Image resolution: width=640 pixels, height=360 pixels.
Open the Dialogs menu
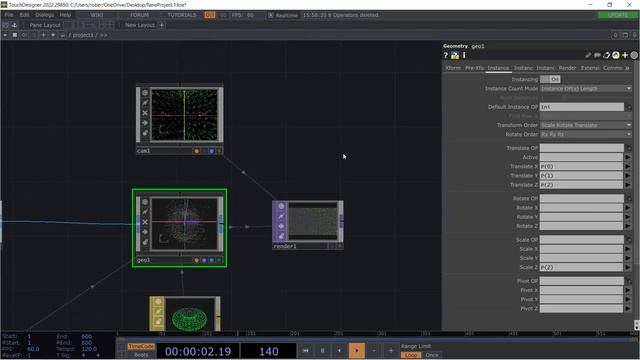pos(44,15)
